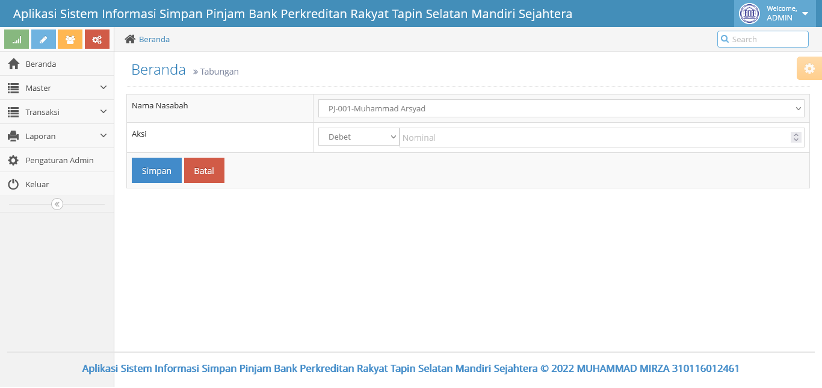Screen dimensions: 822x388
Task: Click the orange users shortcut button
Action: click(x=70, y=39)
